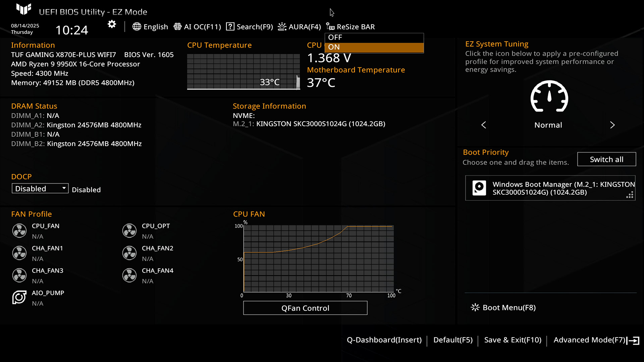Image resolution: width=644 pixels, height=362 pixels.
Task: Select OFF in ReSize BAR list
Action: point(374,38)
